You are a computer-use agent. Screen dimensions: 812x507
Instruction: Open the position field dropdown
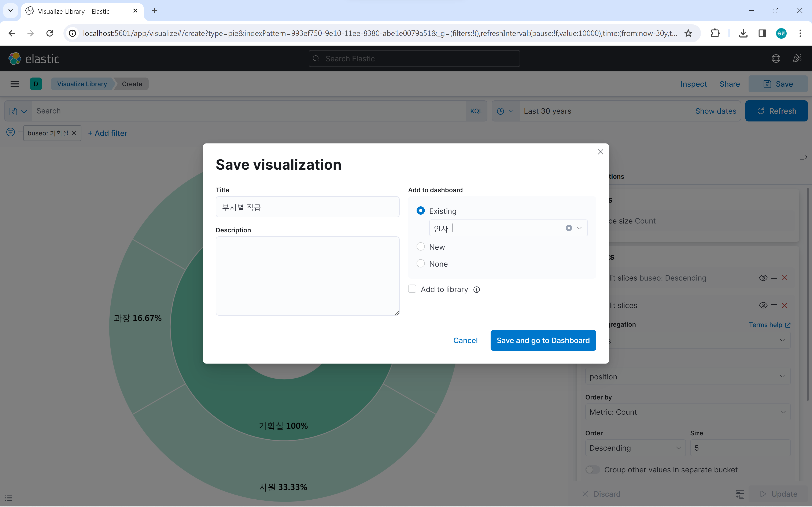pos(687,377)
